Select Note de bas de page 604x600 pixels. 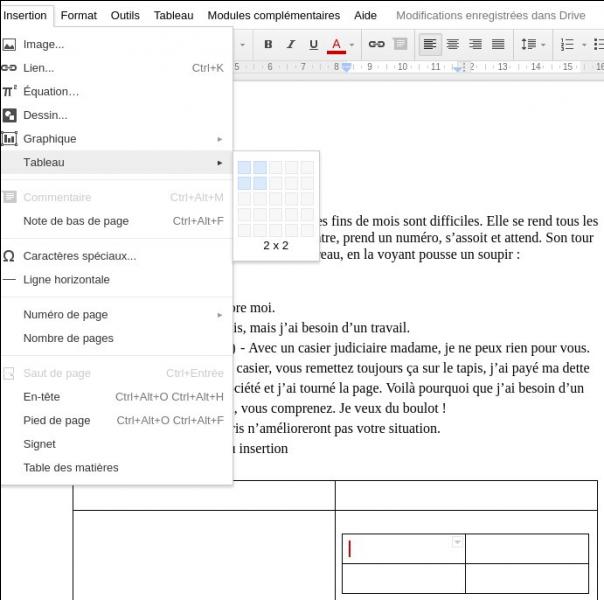(117, 221)
